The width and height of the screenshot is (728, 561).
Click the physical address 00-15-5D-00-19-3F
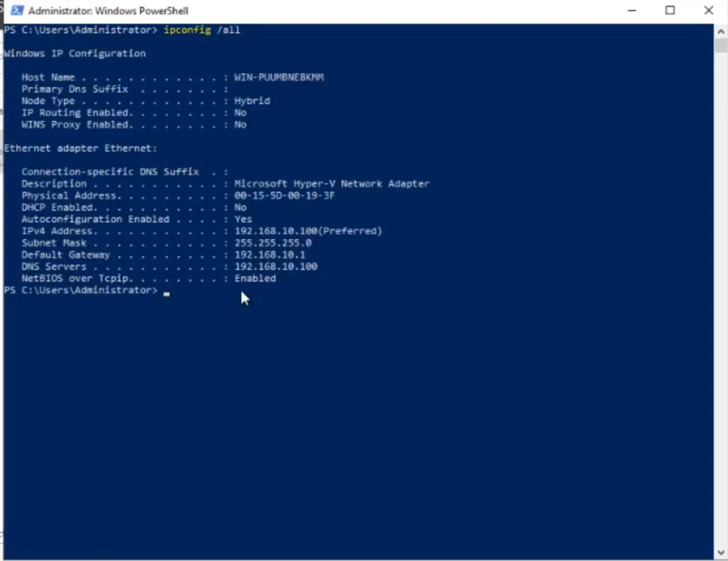pyautogui.click(x=284, y=195)
